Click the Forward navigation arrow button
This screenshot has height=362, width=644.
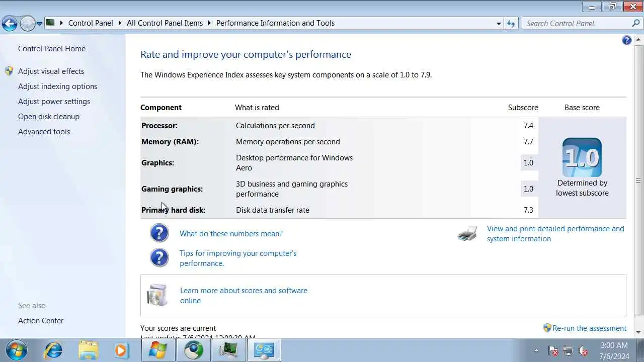[27, 23]
